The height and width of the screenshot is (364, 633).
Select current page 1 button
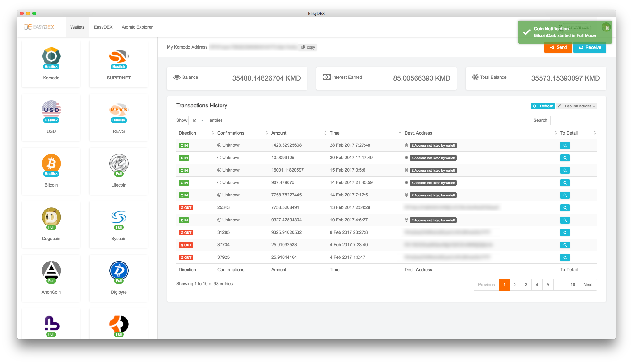coord(504,285)
